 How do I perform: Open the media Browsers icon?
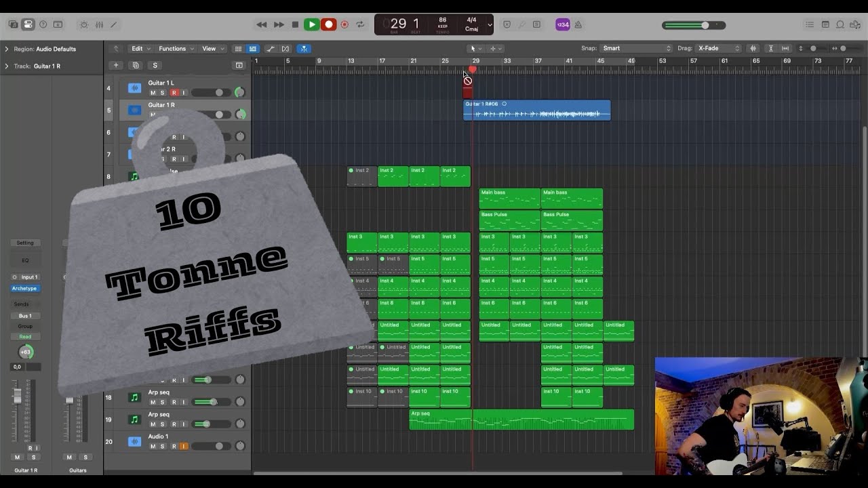[855, 24]
